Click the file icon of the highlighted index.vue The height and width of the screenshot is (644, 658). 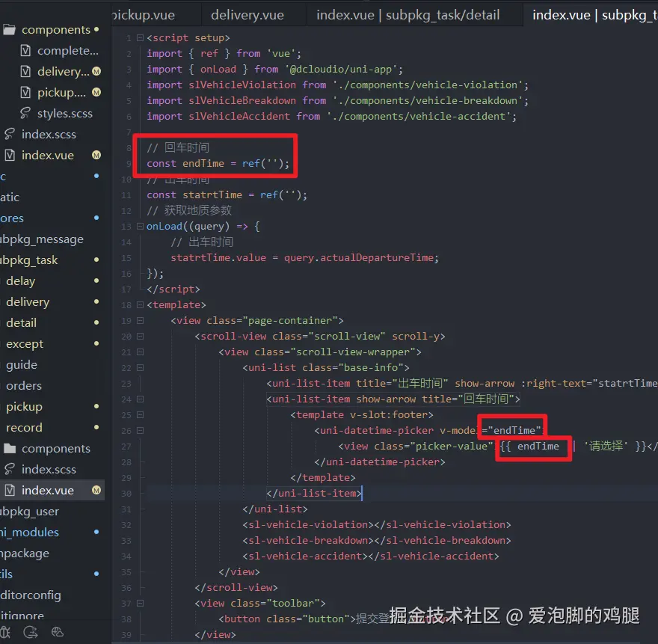point(10,491)
